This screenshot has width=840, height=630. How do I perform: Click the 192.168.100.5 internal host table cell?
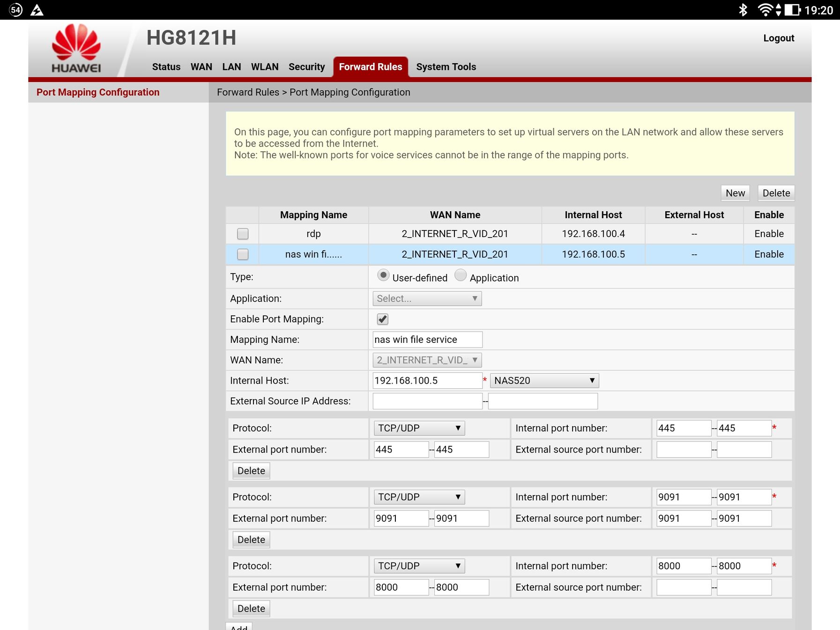pyautogui.click(x=593, y=254)
